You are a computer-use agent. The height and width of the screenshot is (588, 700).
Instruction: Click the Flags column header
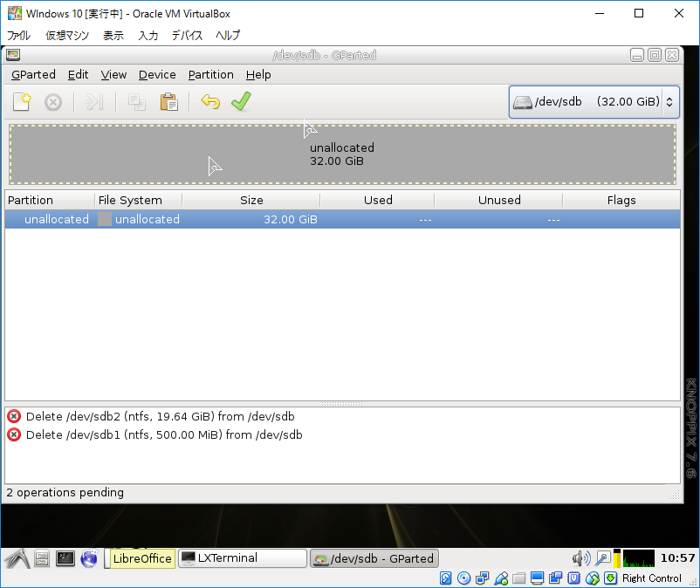(621, 200)
